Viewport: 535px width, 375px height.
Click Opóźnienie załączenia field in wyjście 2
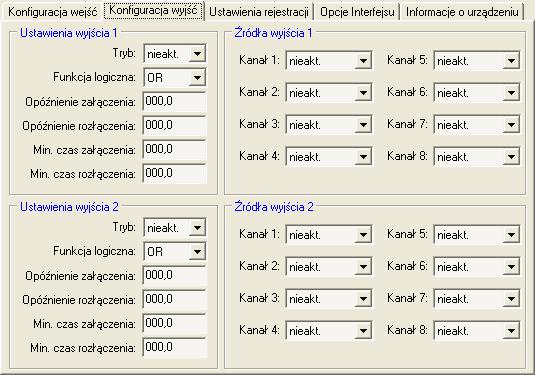tap(175, 275)
